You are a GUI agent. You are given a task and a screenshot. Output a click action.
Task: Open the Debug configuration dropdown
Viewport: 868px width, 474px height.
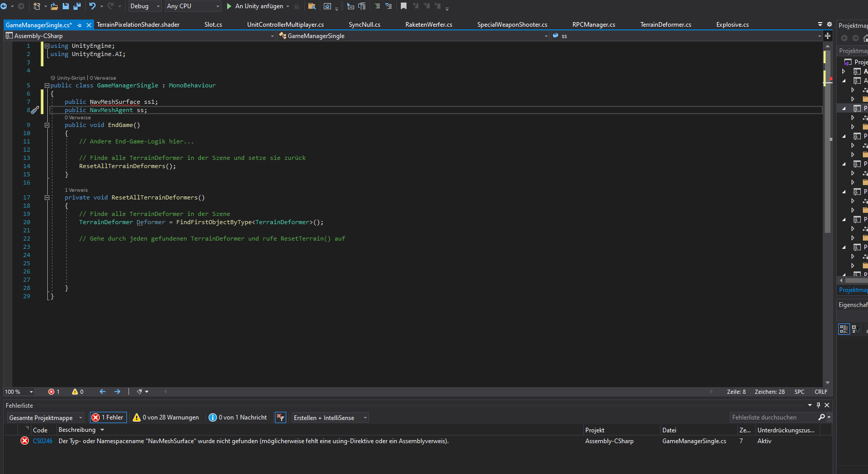click(145, 6)
